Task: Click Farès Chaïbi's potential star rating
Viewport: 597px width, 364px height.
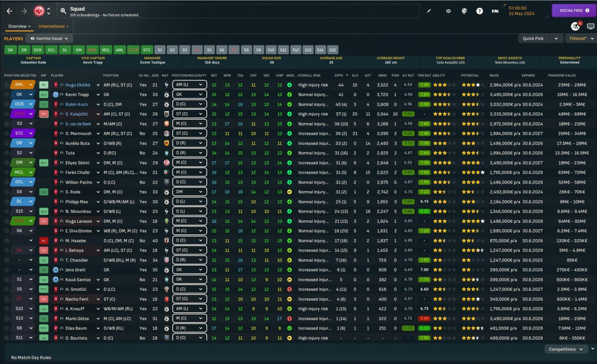Action: (473, 172)
